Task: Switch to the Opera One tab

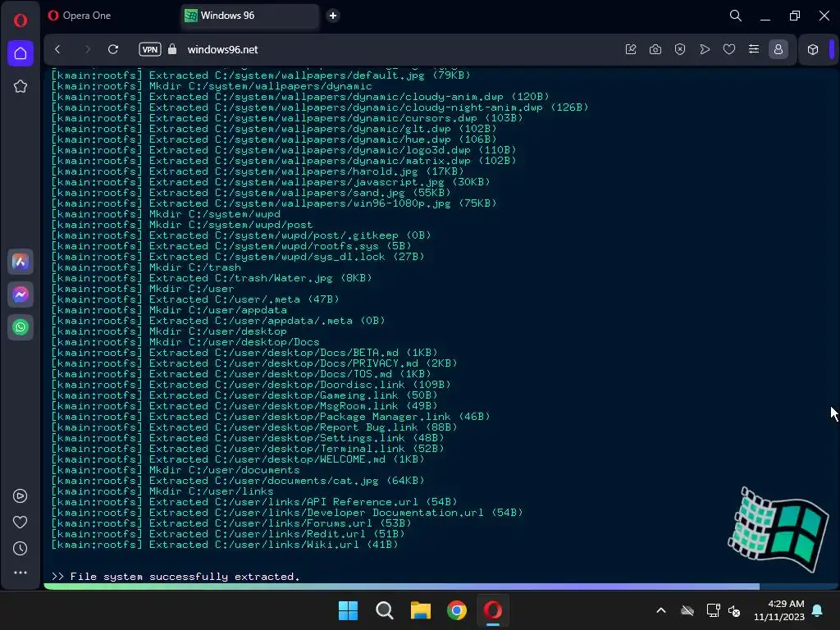Action: click(111, 16)
